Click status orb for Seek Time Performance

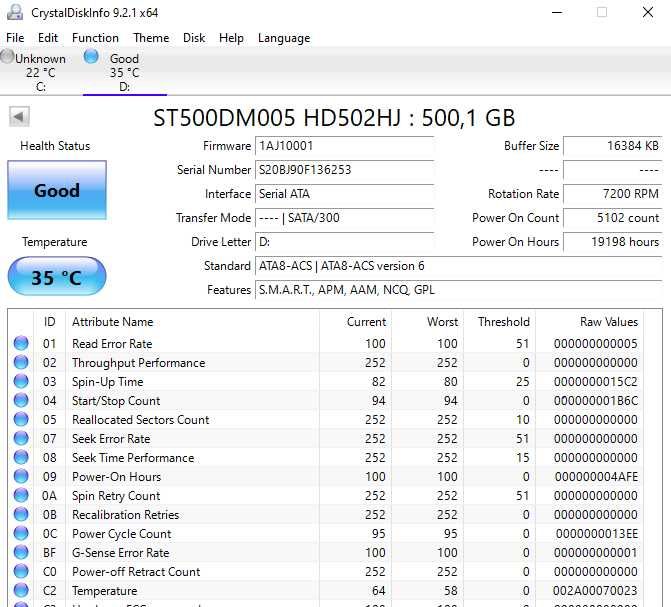pos(21,457)
